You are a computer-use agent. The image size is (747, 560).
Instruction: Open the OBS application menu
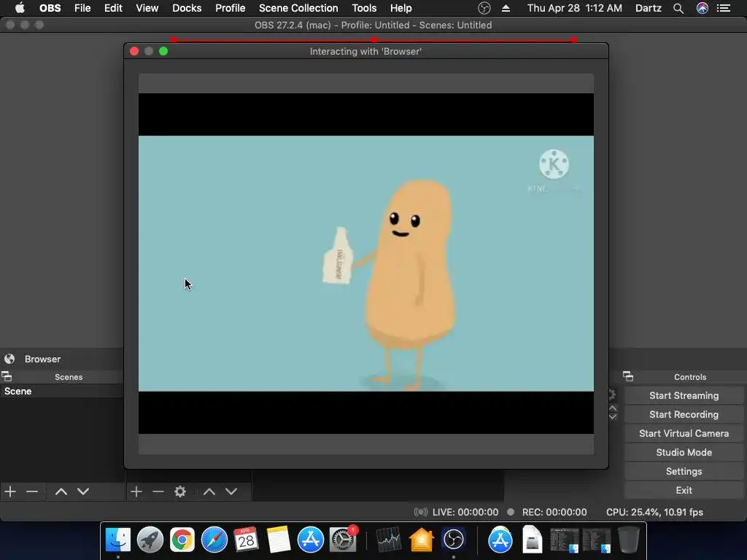(x=50, y=8)
